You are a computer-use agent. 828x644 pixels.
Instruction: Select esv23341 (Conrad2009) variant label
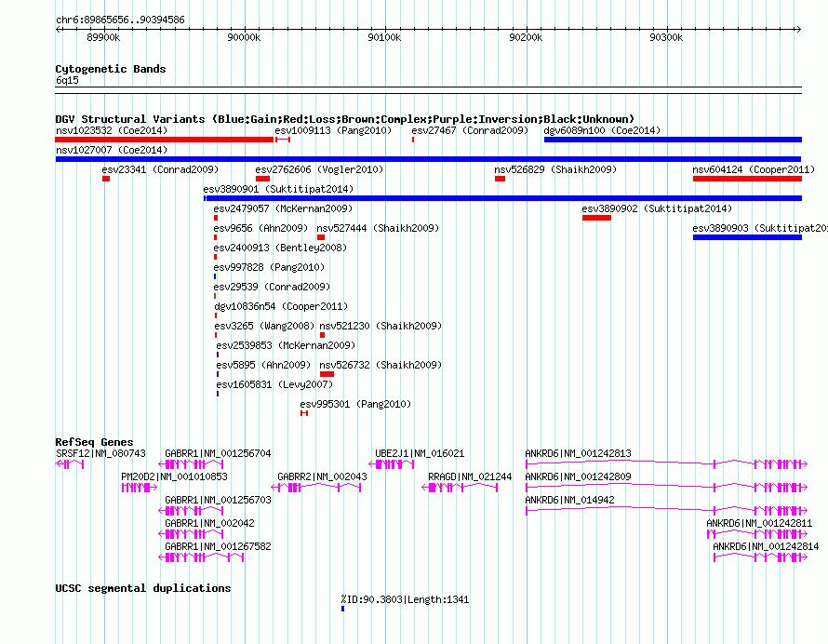click(160, 169)
